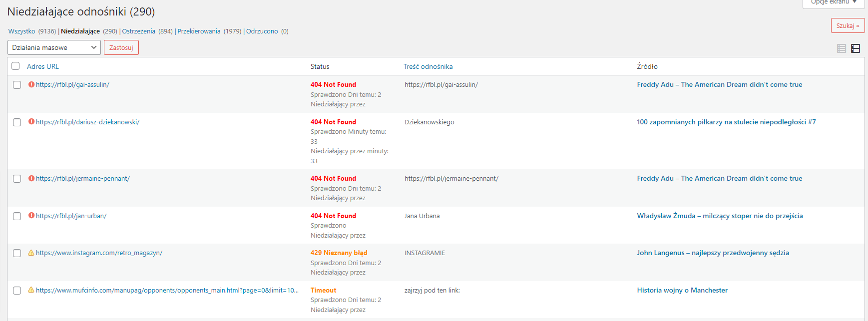Open the Działania masowe dropdown
This screenshot has height=321, width=868.
point(54,47)
